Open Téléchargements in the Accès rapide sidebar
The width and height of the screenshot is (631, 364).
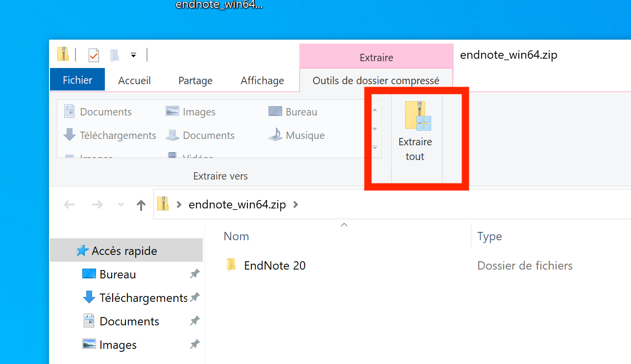click(x=143, y=298)
